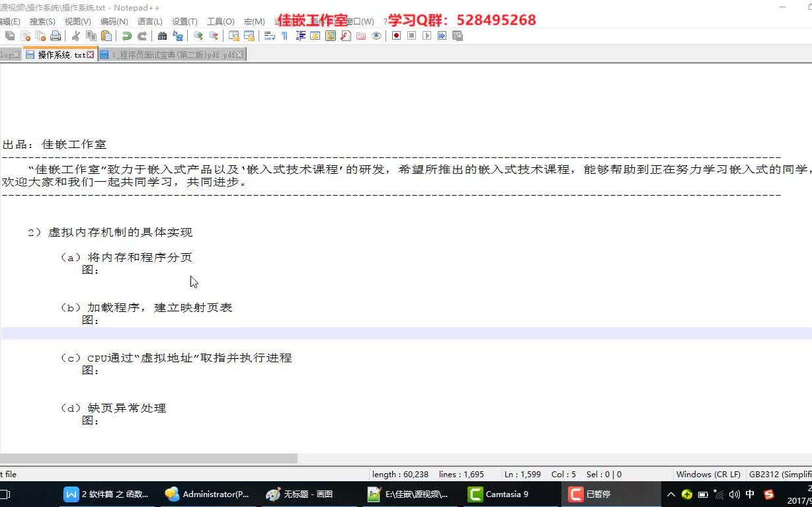
Task: Open the 编码(N) menu
Action: tap(114, 21)
